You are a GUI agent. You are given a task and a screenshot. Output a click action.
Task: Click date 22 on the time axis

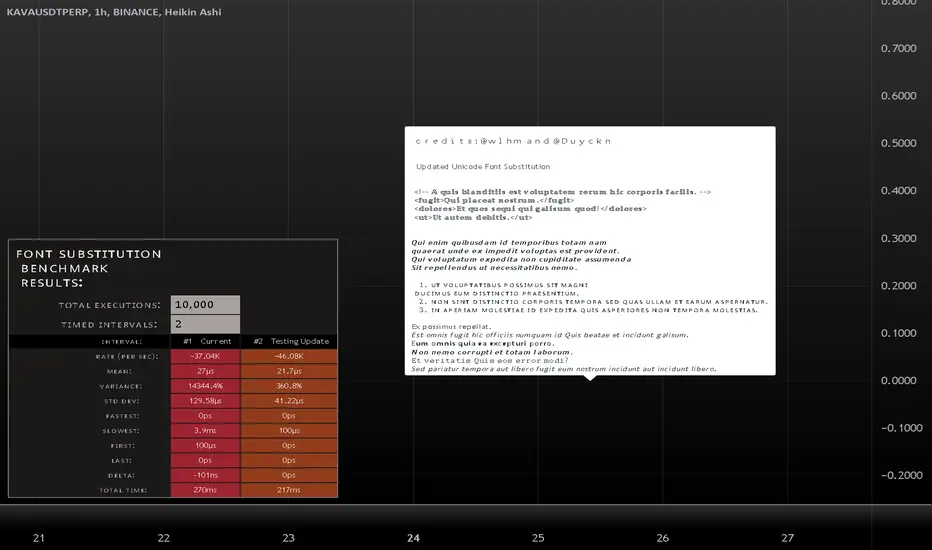coord(164,538)
